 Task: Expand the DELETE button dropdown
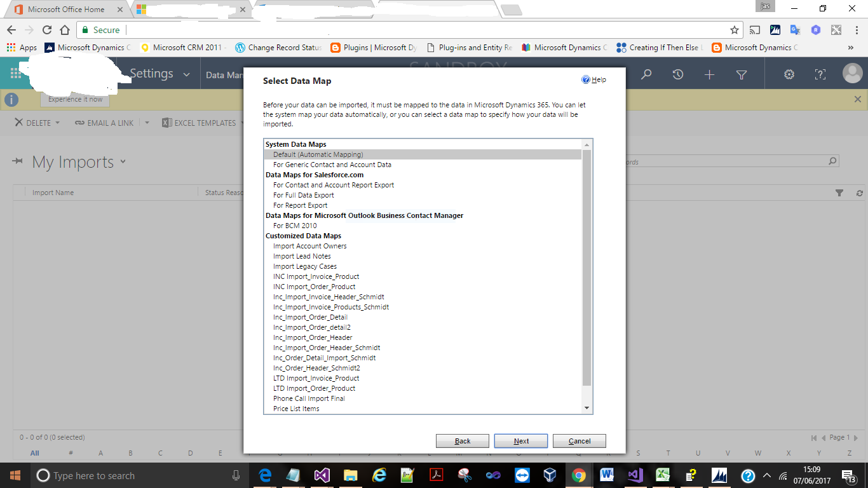(58, 123)
